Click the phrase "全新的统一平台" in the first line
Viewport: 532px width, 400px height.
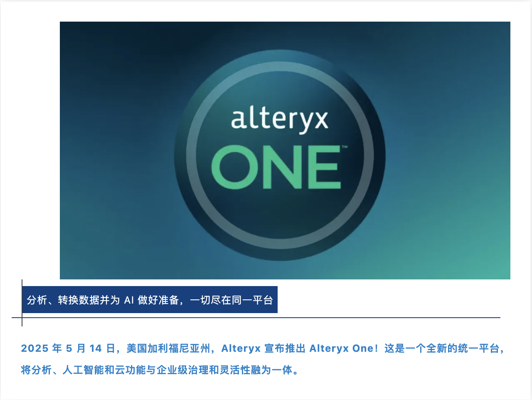pos(463,348)
